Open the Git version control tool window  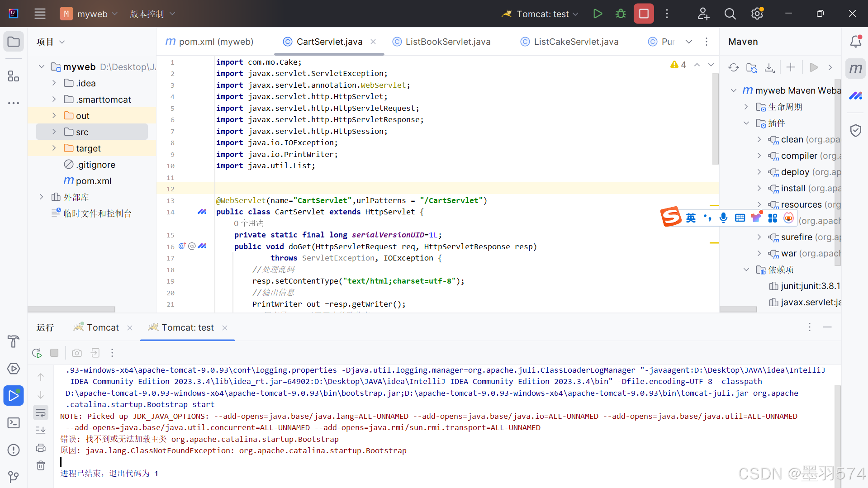point(14,477)
